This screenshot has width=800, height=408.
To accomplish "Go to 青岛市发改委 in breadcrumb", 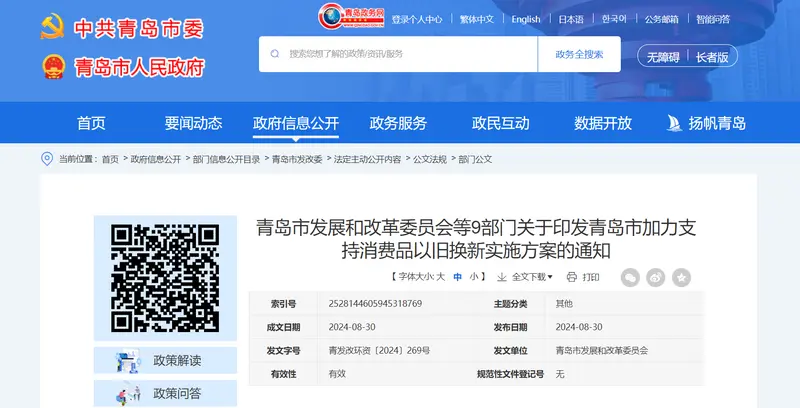I will [297, 159].
